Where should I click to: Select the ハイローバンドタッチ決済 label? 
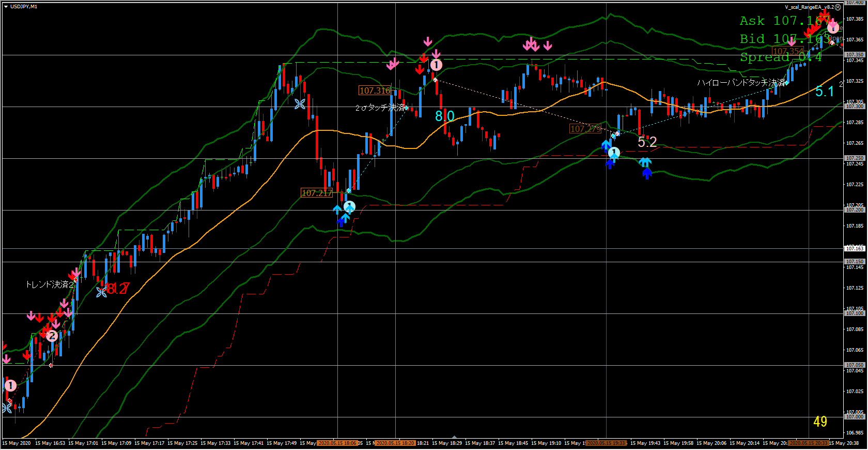[x=741, y=83]
